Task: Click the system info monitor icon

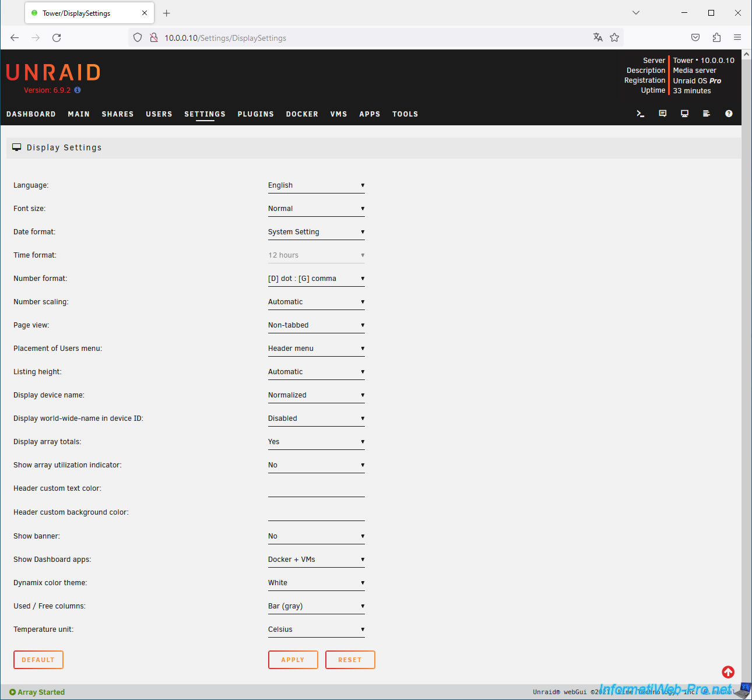Action: click(684, 114)
